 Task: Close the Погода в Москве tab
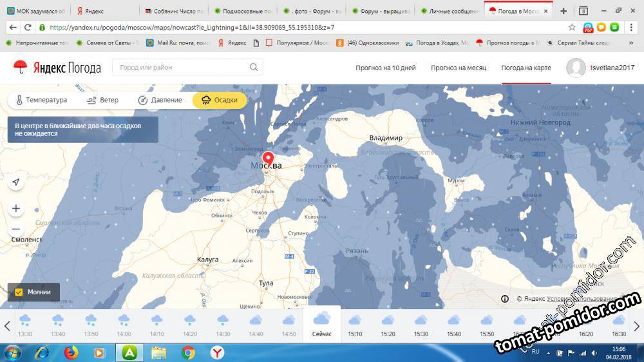click(x=545, y=12)
